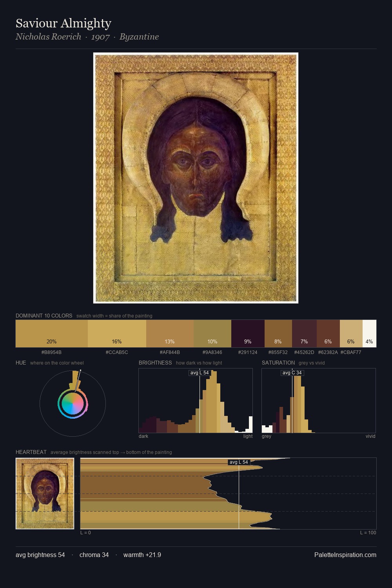Image resolution: width=392 pixels, height=588 pixels.
Task: Click the style label 'Byzantine'
Action: coord(139,37)
